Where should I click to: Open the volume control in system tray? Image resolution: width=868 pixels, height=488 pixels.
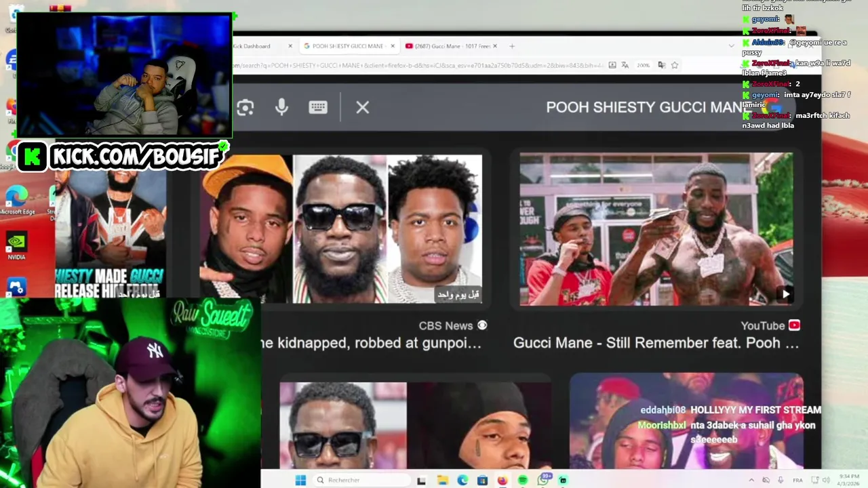click(826, 480)
